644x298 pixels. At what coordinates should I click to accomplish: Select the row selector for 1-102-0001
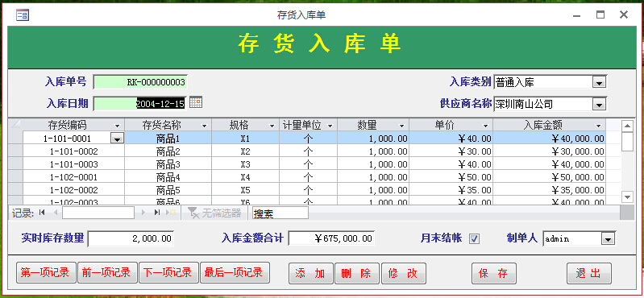click(15, 177)
